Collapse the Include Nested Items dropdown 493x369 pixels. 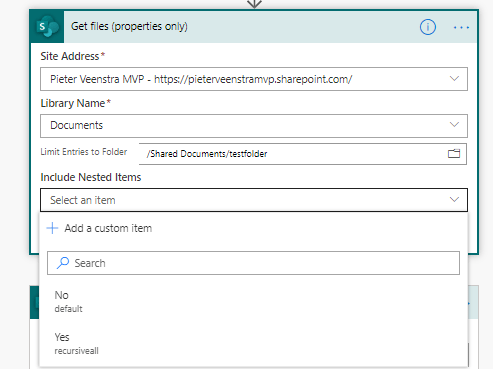(454, 200)
